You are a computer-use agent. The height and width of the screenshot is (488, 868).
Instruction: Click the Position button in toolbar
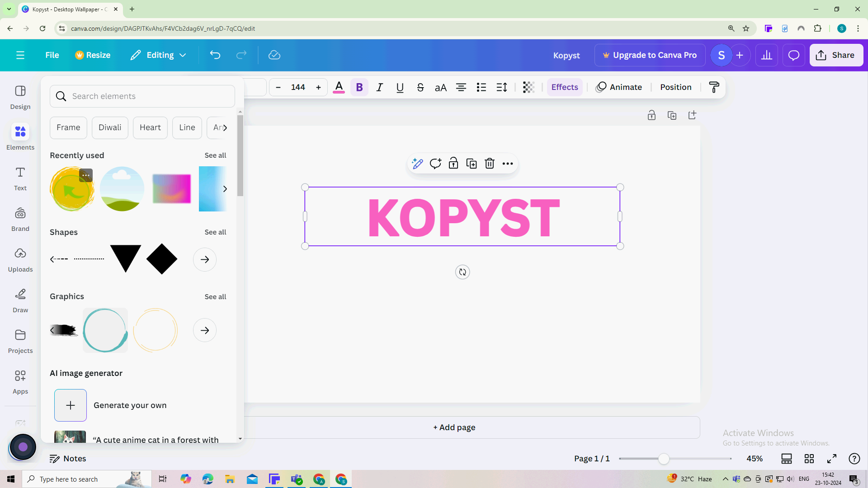675,87
